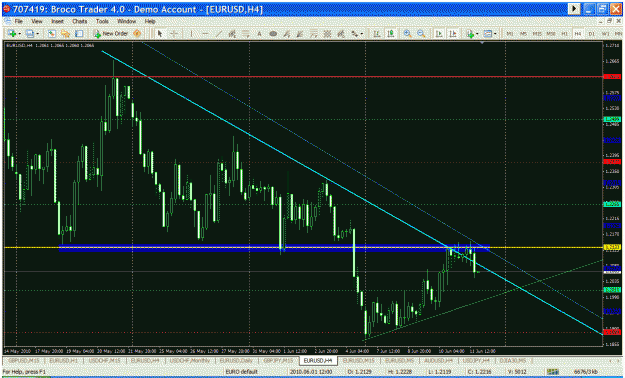Switch to the AUDUSD,H4 chart tab
Screen dimensions: 625x378
tap(438, 360)
